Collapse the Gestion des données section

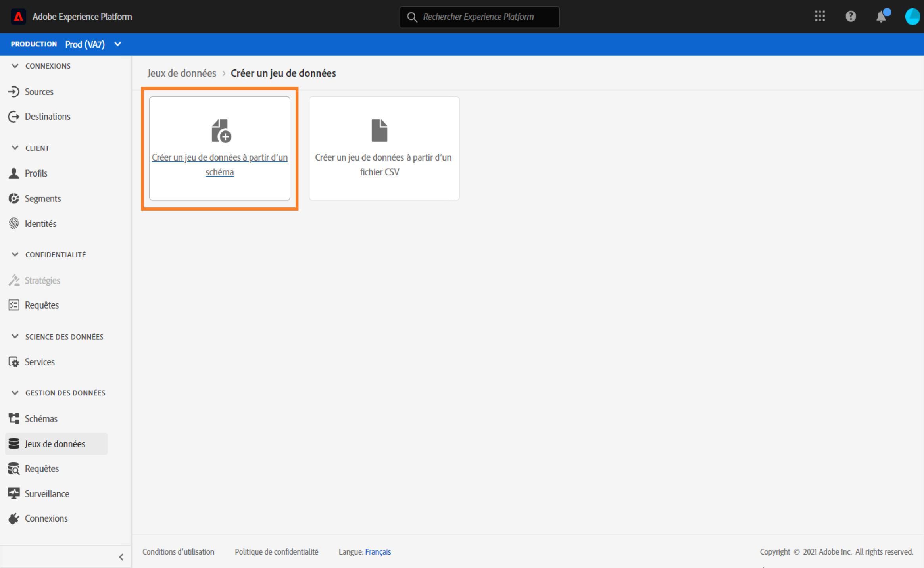15,393
